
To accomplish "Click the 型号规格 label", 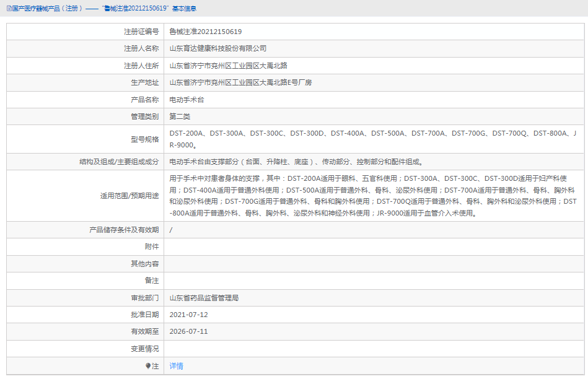I will pos(145,139).
